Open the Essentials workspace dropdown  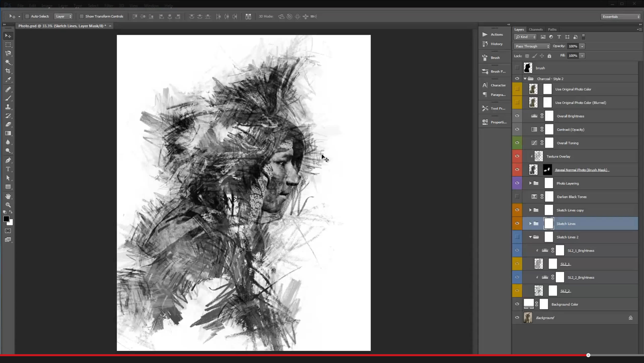click(621, 17)
